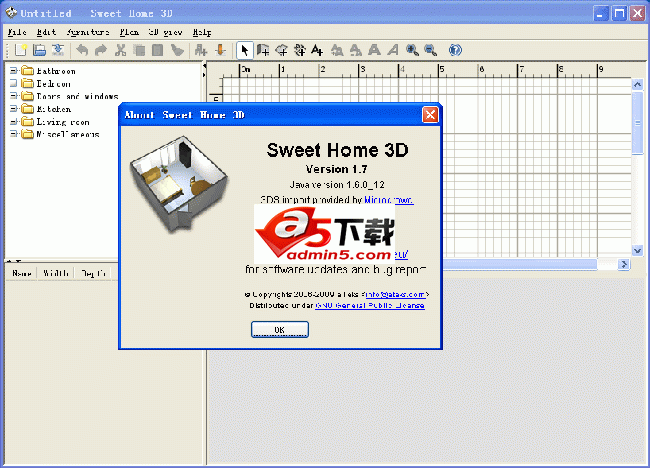650x468 pixels.
Task: Select the Living room catalog label
Action: [63, 122]
